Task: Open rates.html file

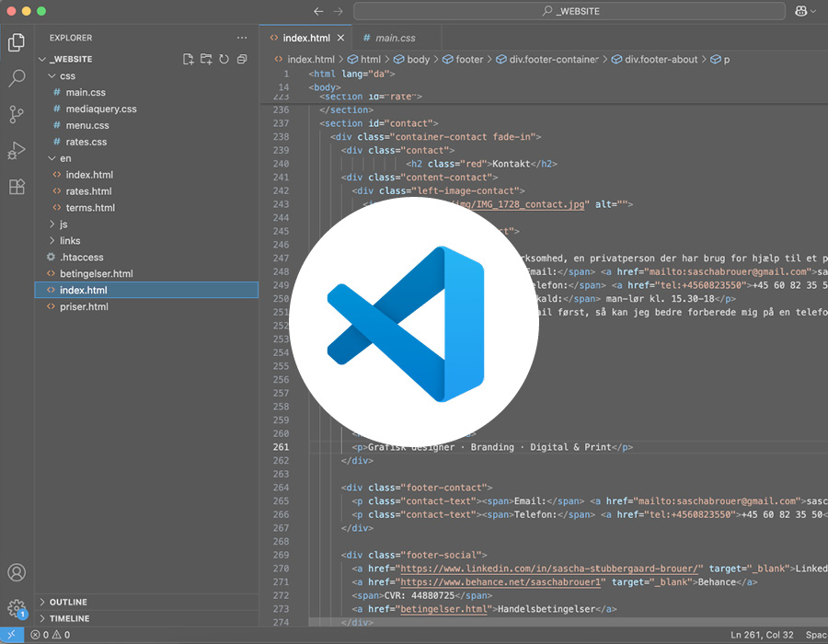Action: [146, 191]
